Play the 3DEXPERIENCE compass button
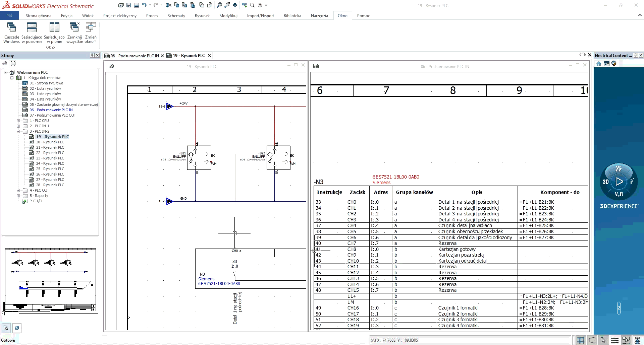Image resolution: width=644 pixels, height=345 pixels. pyautogui.click(x=619, y=182)
